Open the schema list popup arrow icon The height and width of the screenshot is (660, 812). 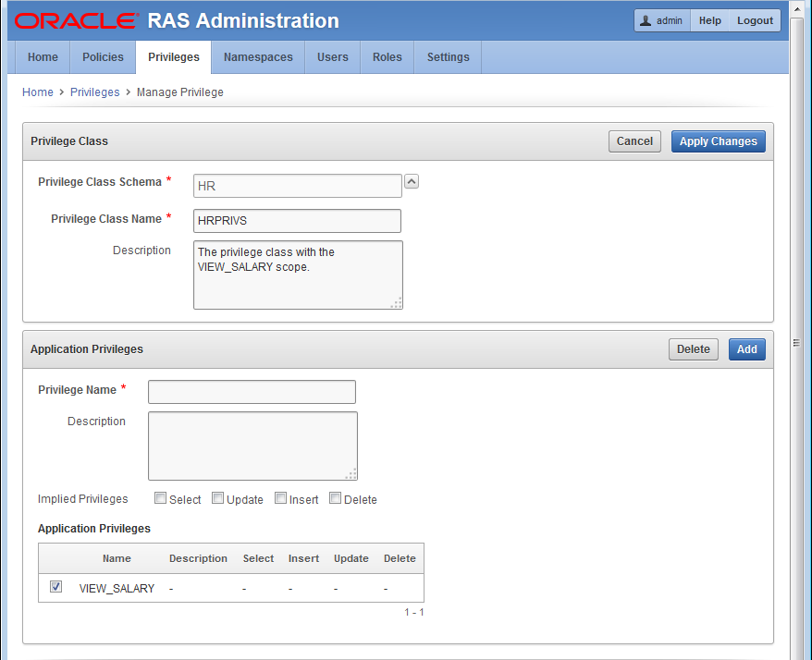click(412, 182)
